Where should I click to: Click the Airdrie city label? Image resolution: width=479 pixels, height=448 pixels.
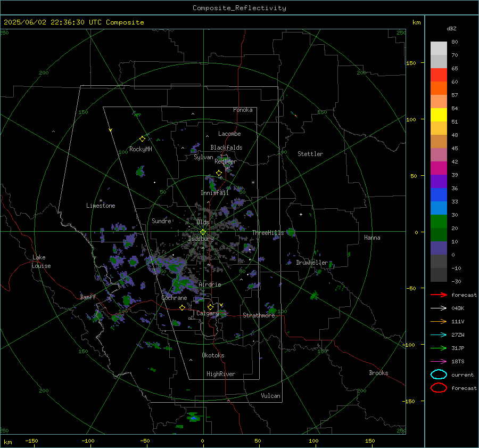[210, 284]
